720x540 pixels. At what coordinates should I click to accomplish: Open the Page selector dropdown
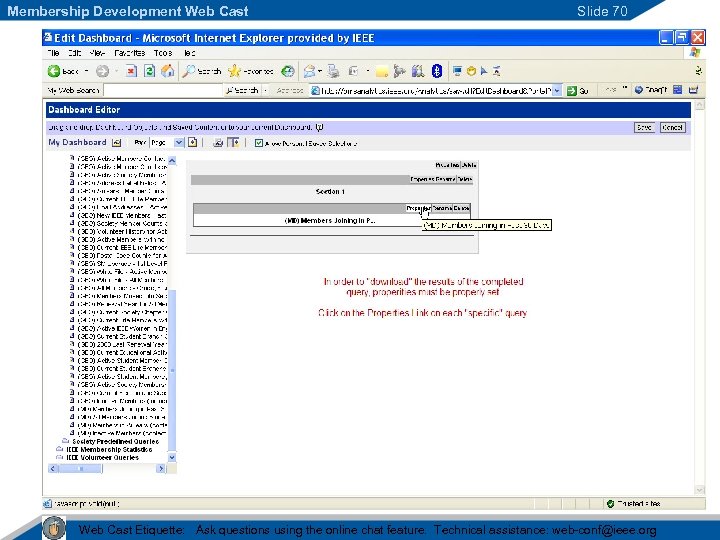coord(167,142)
